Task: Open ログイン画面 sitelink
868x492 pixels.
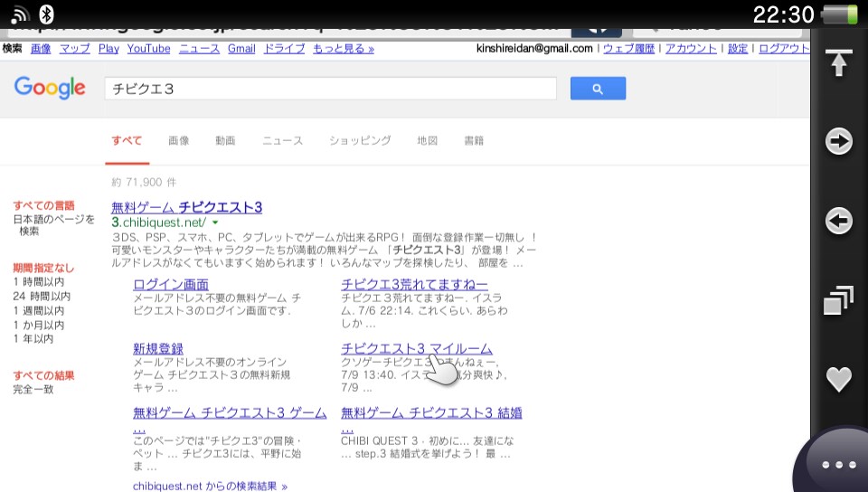Action: click(x=171, y=285)
